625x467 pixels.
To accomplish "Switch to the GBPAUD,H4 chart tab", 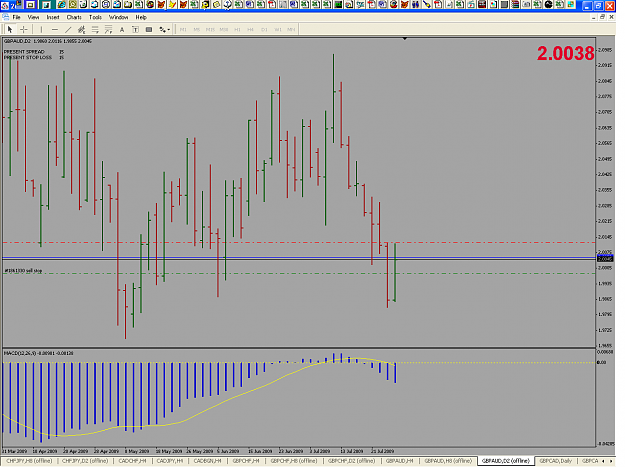I will coord(399,461).
